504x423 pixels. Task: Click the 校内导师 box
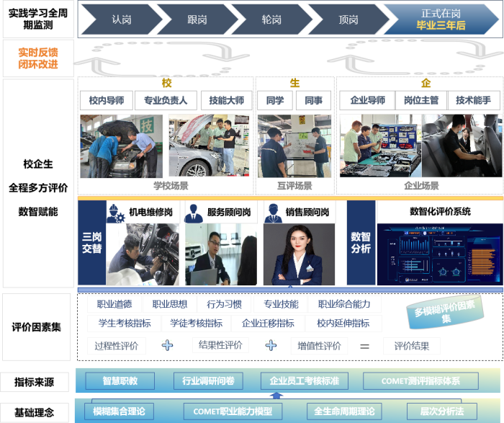(x=107, y=101)
